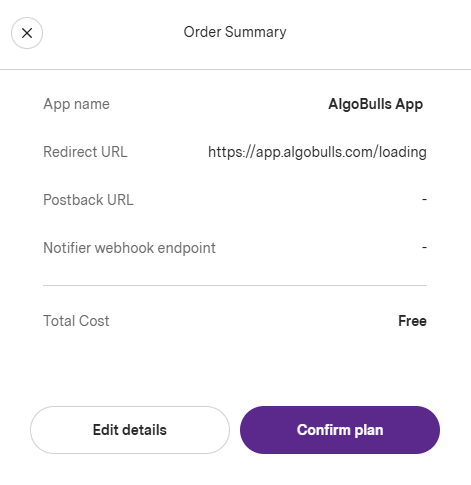Close the Order Summary dialog with the X icon
Screen dimensions: 471x485
click(27, 33)
